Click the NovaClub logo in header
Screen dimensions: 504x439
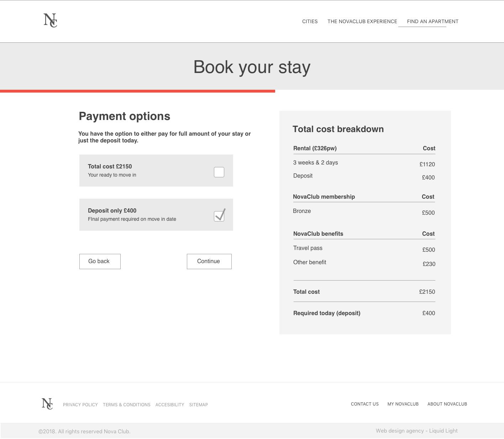click(50, 20)
